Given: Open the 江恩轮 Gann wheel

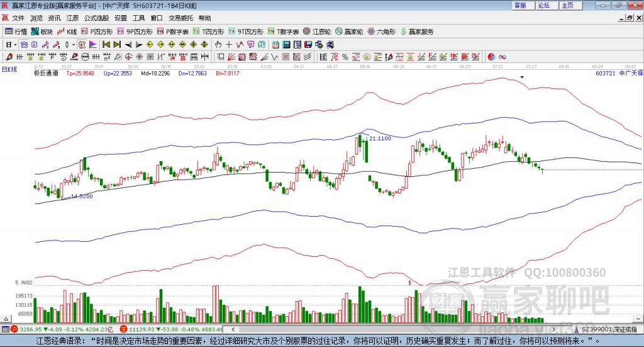Looking at the screenshot, I should tap(317, 31).
